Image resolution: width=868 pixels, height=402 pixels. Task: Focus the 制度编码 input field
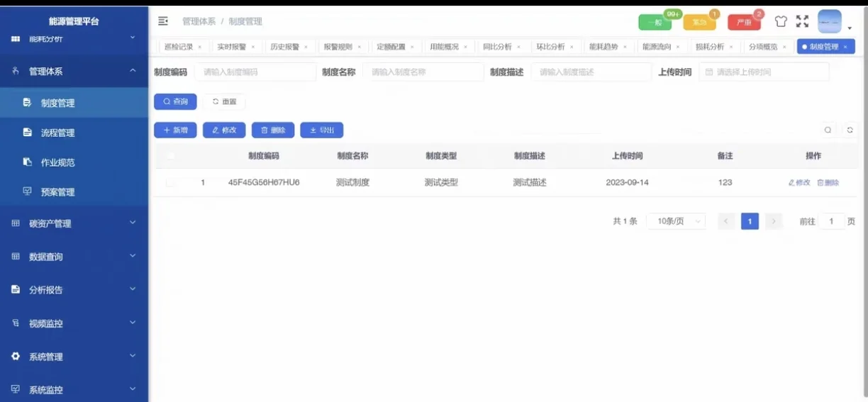tap(255, 72)
